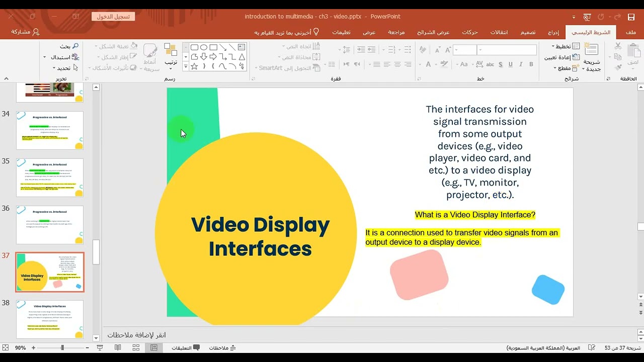Open the Insert (إدراج) ribbon tab

point(553,32)
